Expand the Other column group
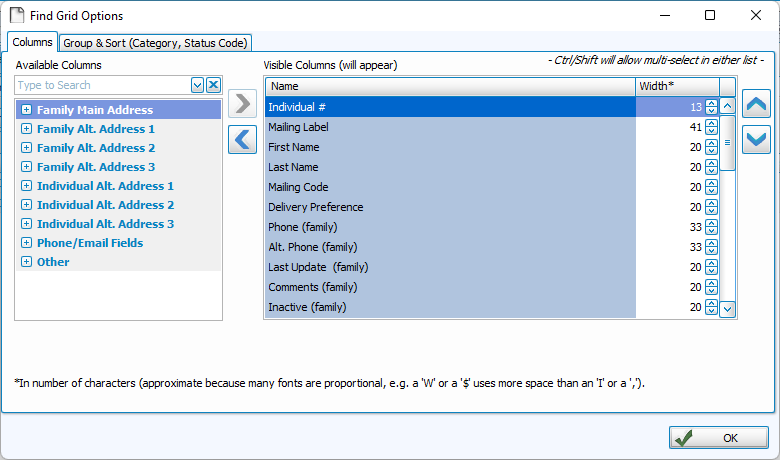This screenshot has height=460, width=780. (26, 262)
